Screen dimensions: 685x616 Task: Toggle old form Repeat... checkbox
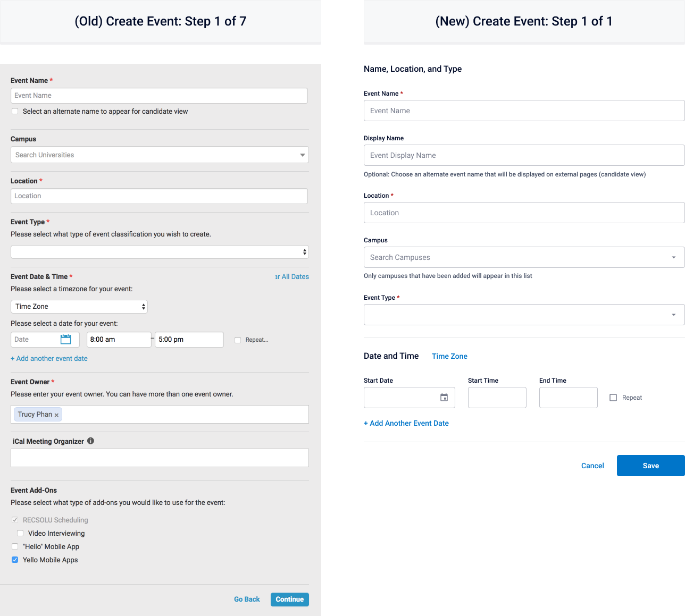(x=238, y=340)
